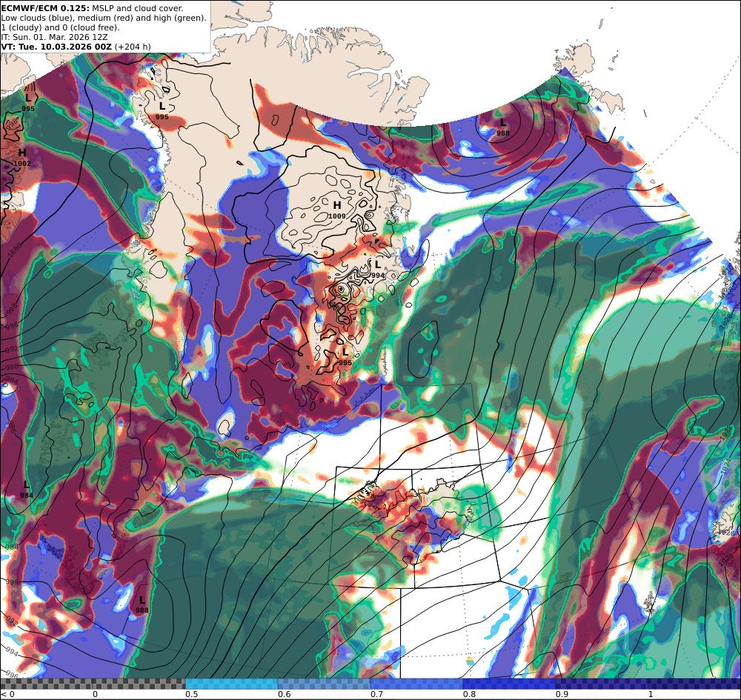Click the 'L 995' marker directly above H 1002
Image resolution: width=741 pixels, height=700 pixels.
(x=28, y=102)
